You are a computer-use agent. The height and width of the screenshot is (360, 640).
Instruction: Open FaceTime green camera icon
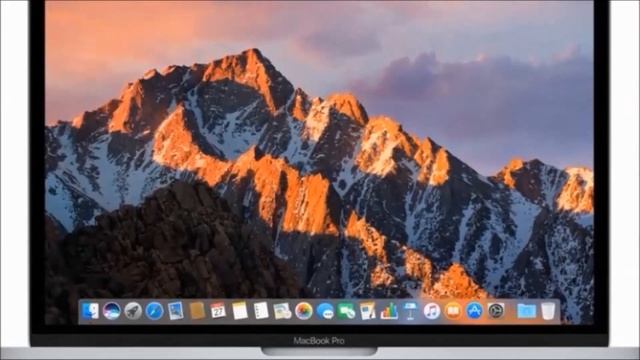[x=346, y=311]
